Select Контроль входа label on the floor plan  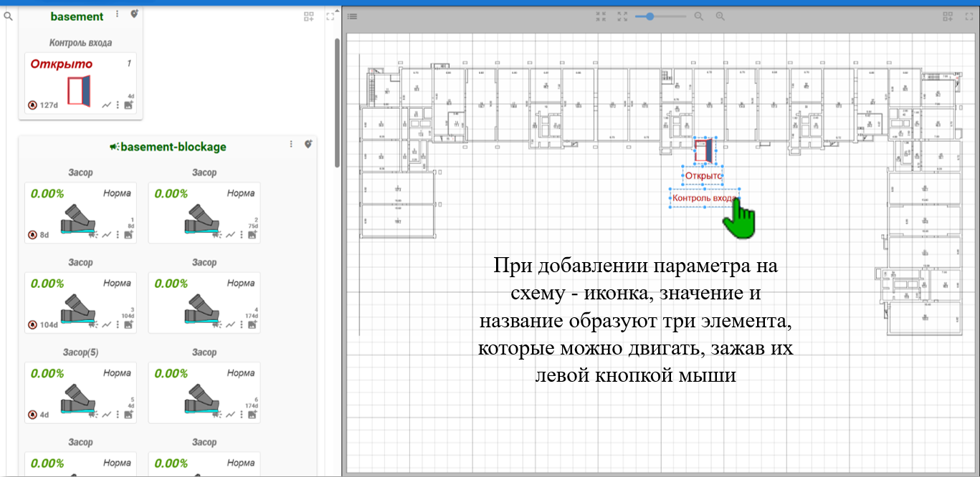[704, 198]
